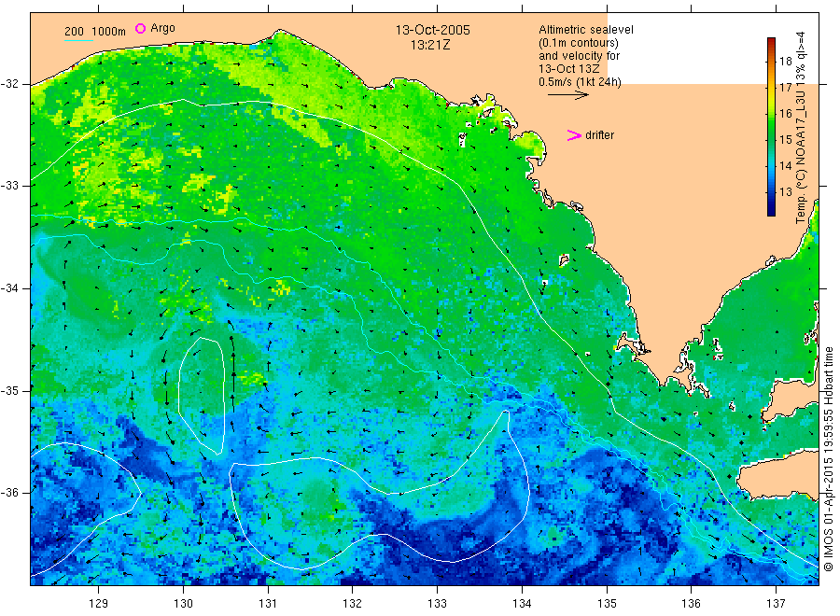The image size is (840, 616).
Task: Click the IMOS copyright timestamp text
Action: (x=829, y=458)
